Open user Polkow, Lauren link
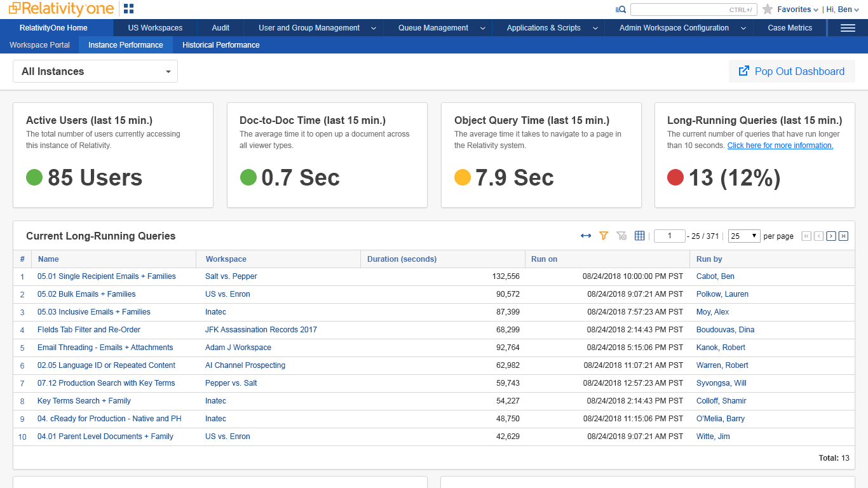The height and width of the screenshot is (488, 868). (x=722, y=294)
